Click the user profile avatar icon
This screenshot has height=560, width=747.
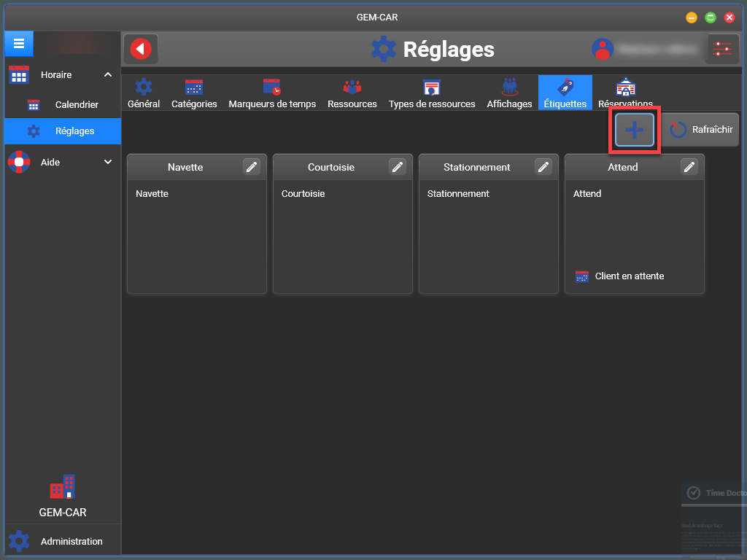click(x=602, y=49)
